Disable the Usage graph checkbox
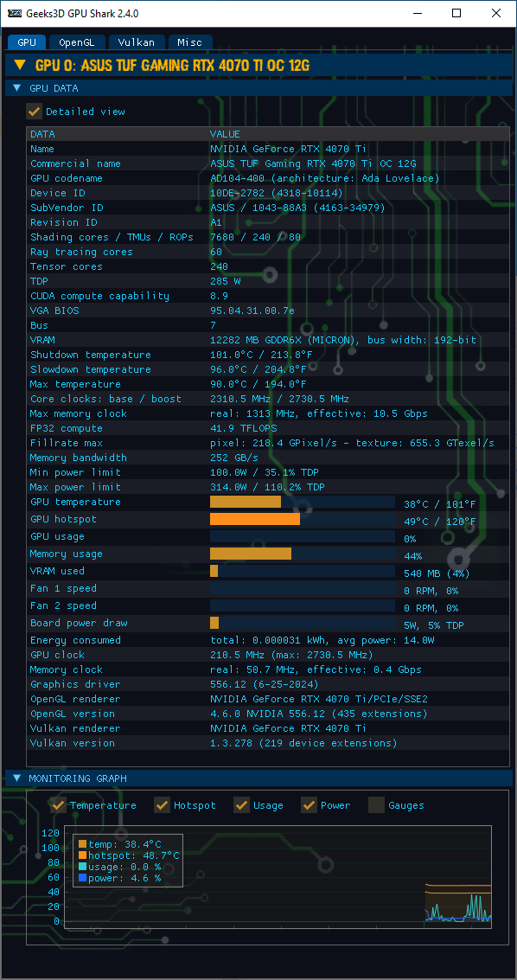 coord(242,805)
